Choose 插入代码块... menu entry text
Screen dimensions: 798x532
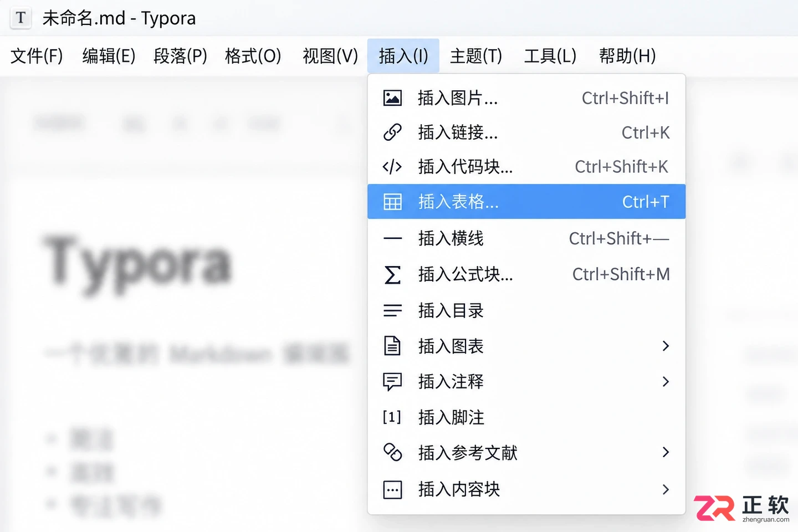coord(465,167)
